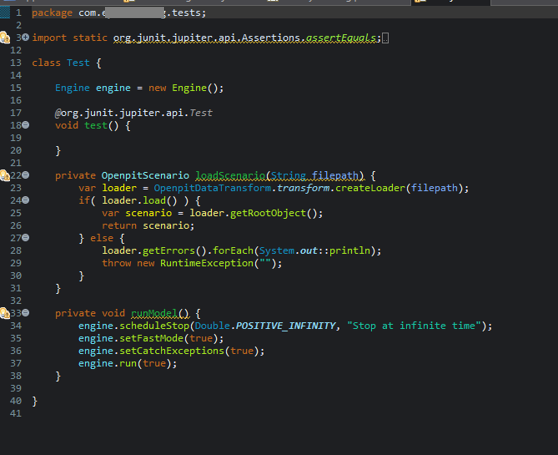
Task: Click the closing brace on line 40
Action: tap(35, 401)
